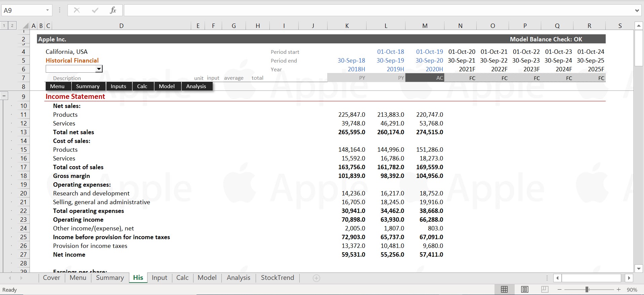Select Operating income value 63,930.0
The image size is (644, 295).
coord(392,220)
